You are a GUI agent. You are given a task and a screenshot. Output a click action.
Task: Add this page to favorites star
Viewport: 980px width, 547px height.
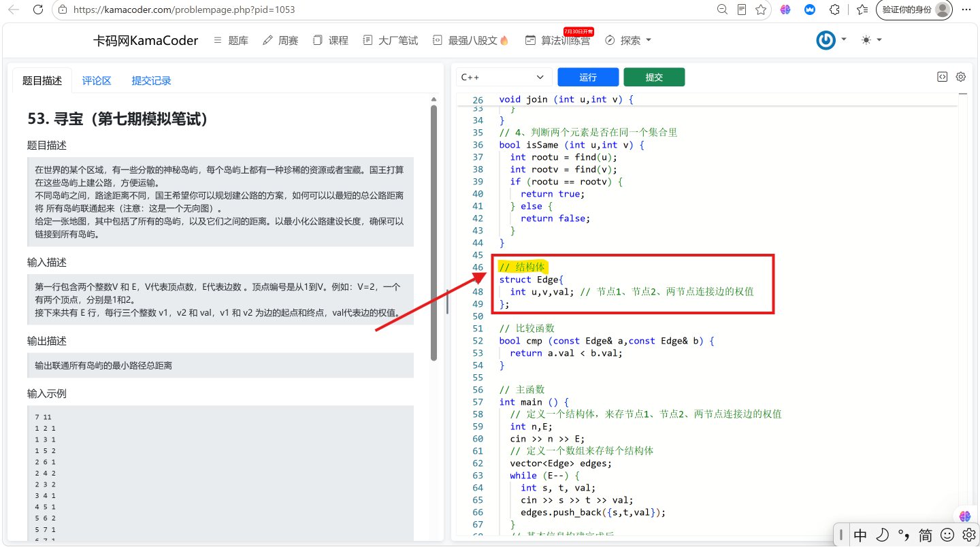click(761, 10)
